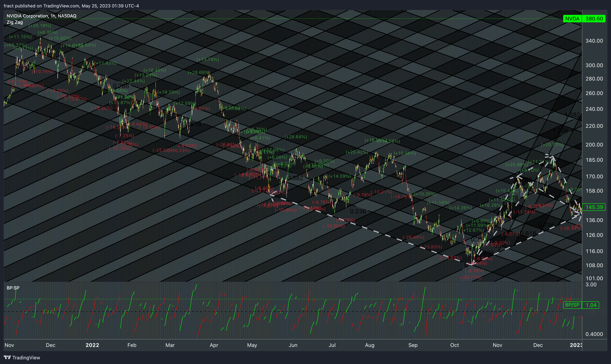Click the (+18.45%) zig zag label

155,70
